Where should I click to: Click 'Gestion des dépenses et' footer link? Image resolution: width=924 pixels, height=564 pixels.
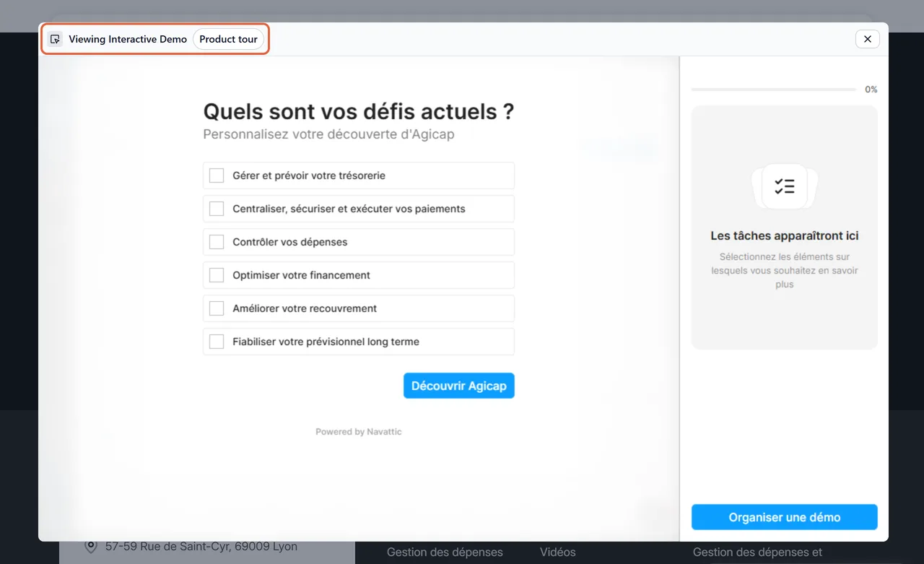coord(757,552)
